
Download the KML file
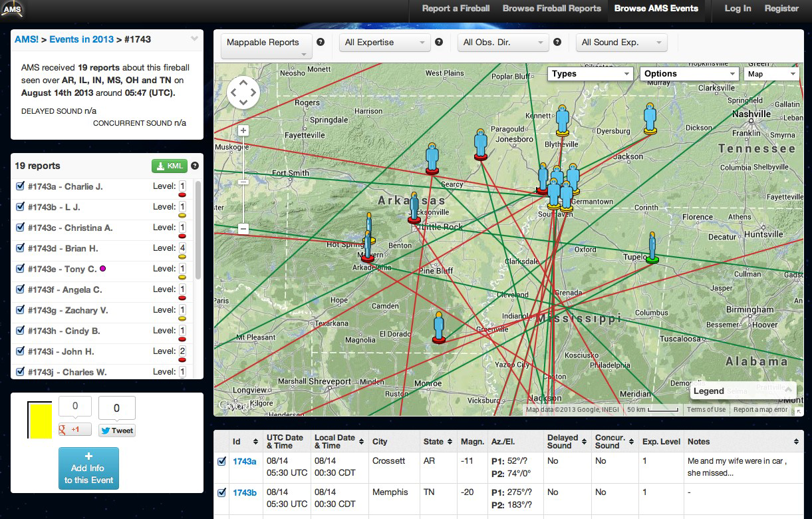click(169, 166)
